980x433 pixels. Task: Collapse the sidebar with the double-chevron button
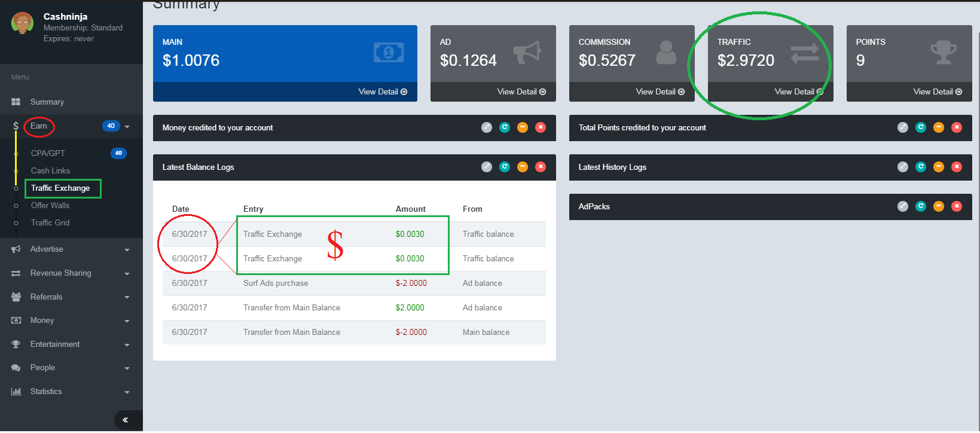point(126,420)
